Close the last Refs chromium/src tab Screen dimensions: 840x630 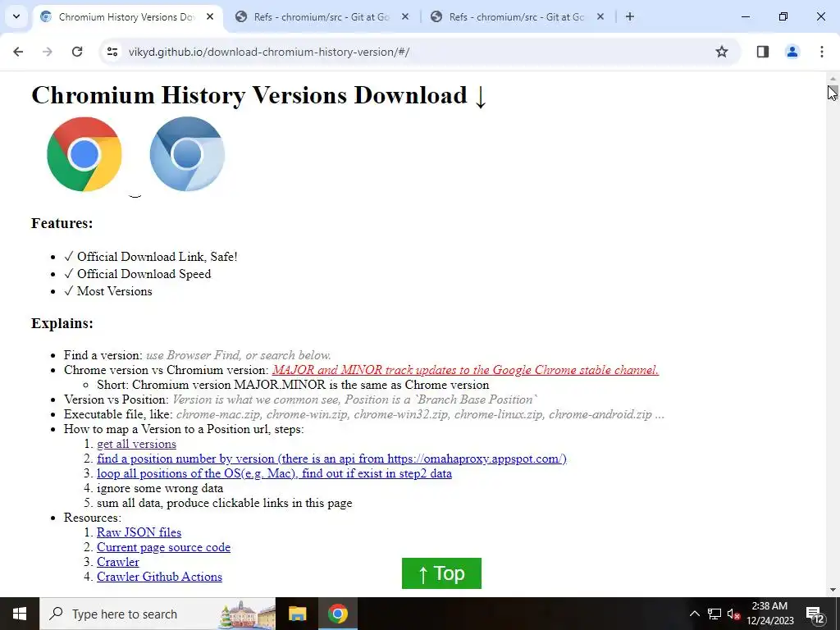pos(600,16)
